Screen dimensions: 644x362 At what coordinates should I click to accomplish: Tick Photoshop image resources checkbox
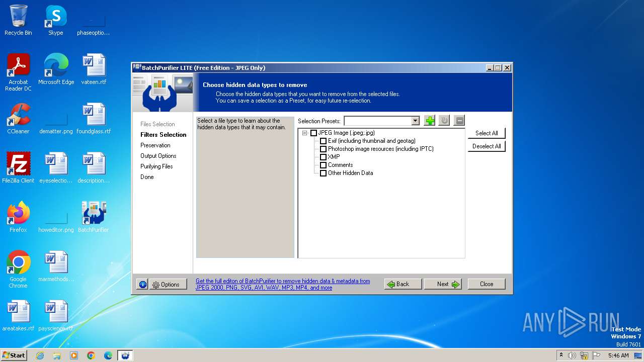324,149
